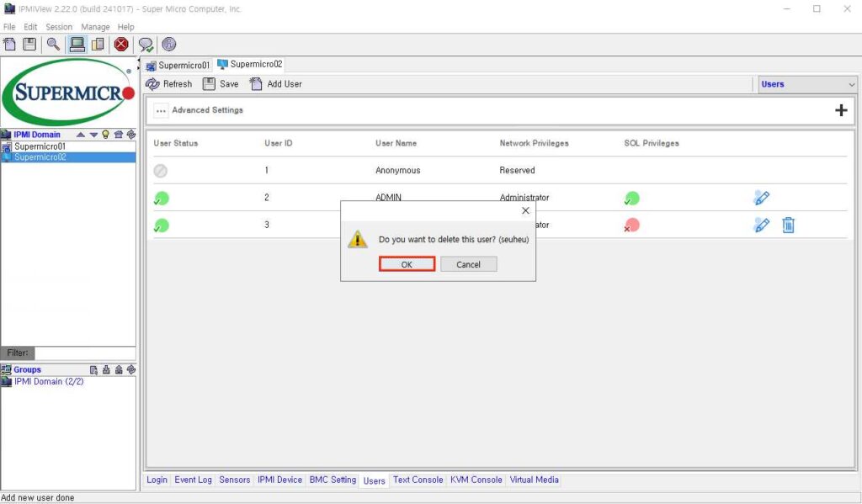The image size is (862, 504).
Task: Click the Refresh button
Action: (x=168, y=84)
